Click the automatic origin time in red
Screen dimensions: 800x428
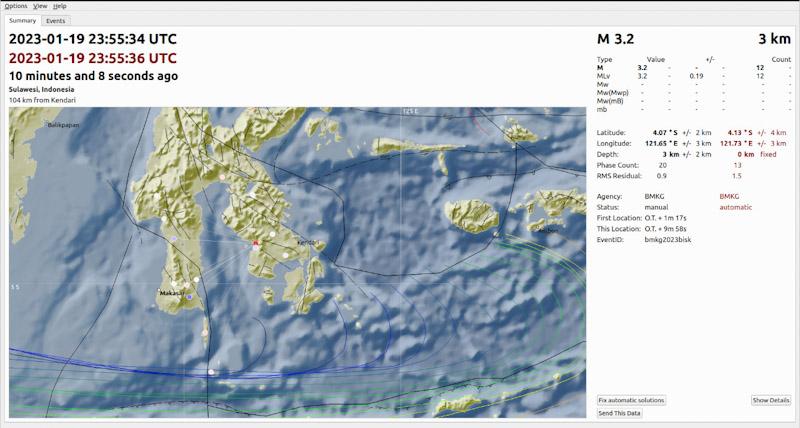pyautogui.click(x=93, y=58)
